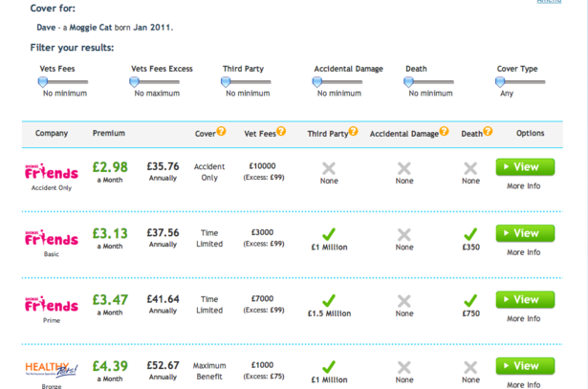
Task: Click the £1000 vet fees value
Action: point(263,365)
